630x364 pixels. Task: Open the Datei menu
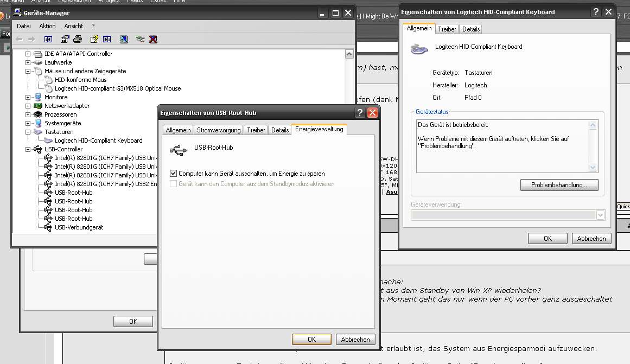click(24, 26)
